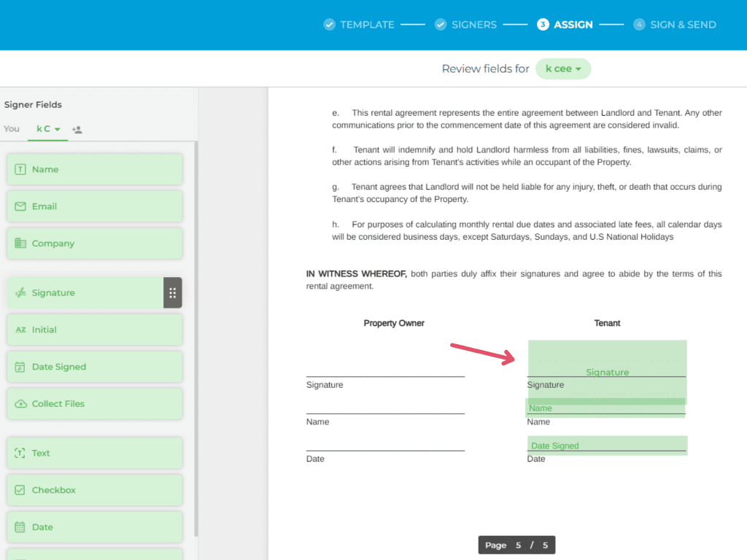747x560 pixels.
Task: Click the add signer person icon
Action: point(77,130)
